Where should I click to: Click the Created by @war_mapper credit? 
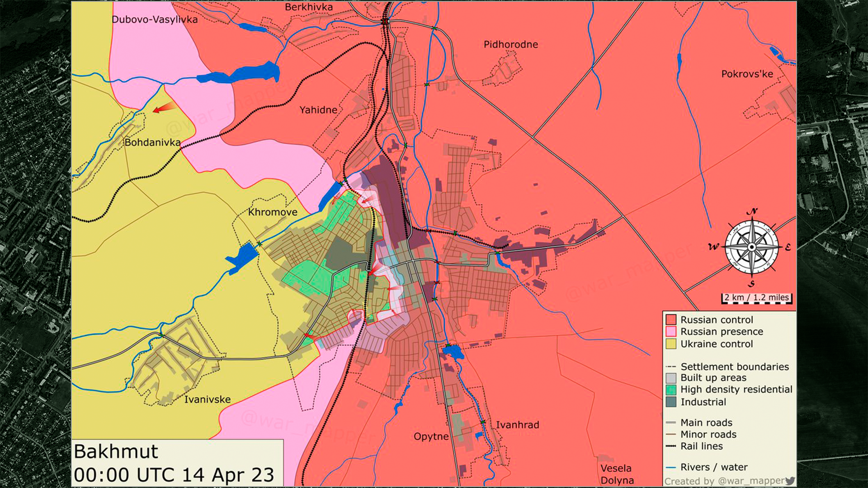(724, 481)
